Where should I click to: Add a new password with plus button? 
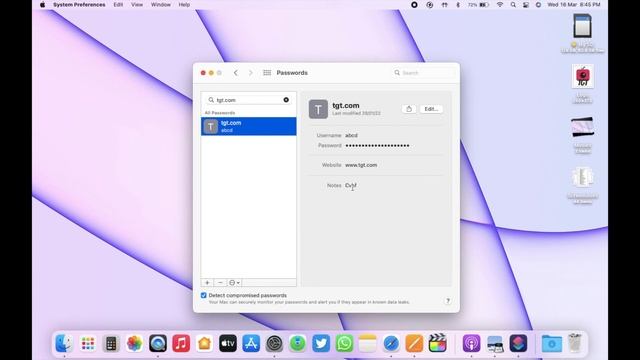207,282
